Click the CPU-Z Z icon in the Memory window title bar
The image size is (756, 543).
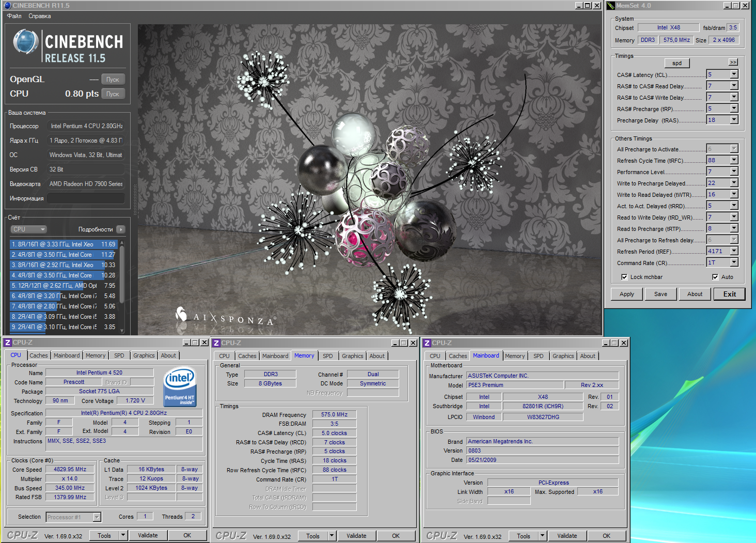(217, 343)
